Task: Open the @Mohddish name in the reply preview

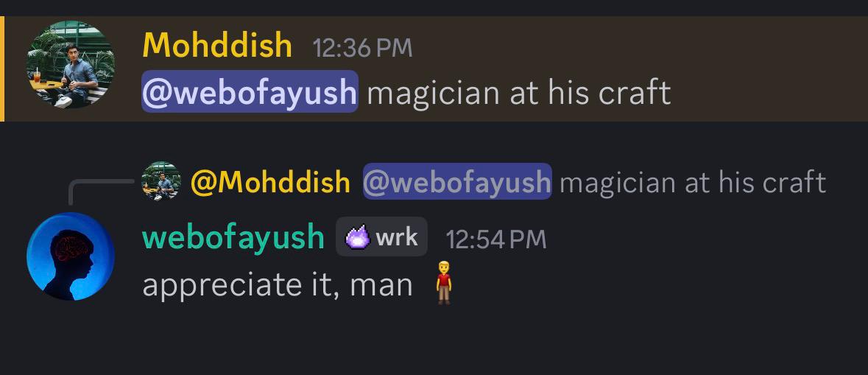Action: tap(270, 182)
